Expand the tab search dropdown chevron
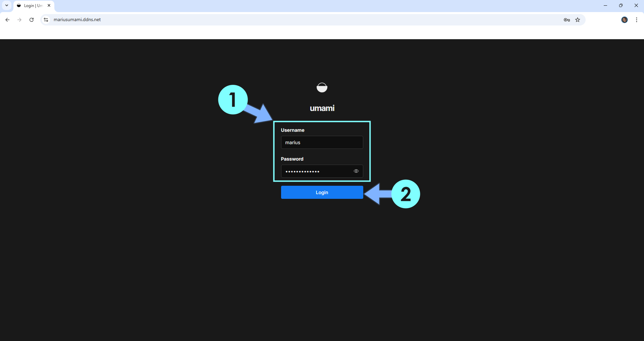 pyautogui.click(x=7, y=5)
